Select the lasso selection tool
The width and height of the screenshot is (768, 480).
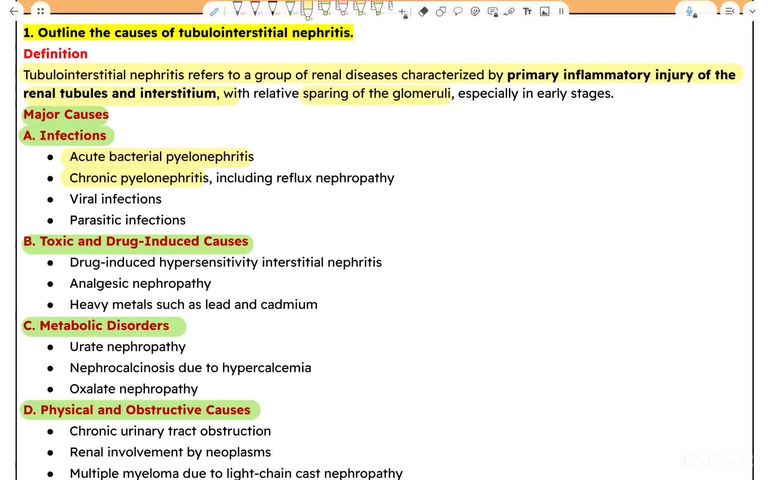tap(457, 12)
